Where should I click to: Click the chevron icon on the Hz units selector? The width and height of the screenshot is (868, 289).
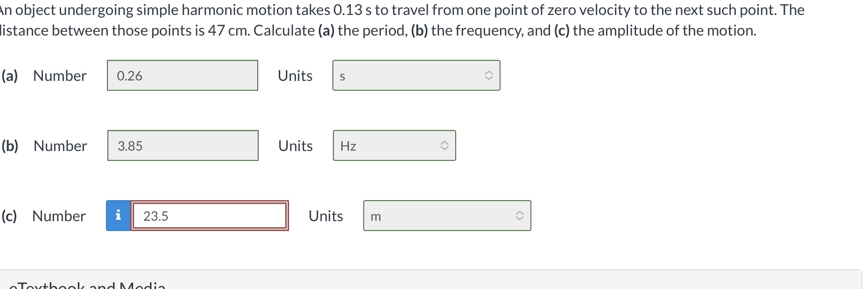tap(444, 145)
